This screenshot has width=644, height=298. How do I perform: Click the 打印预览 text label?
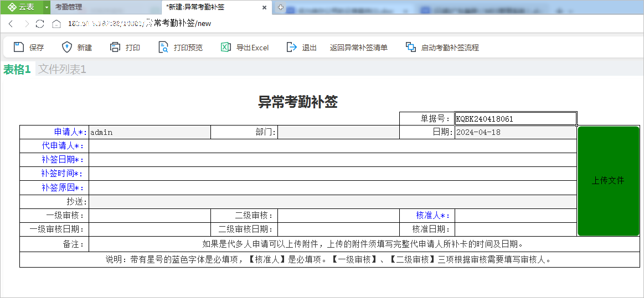(188, 48)
